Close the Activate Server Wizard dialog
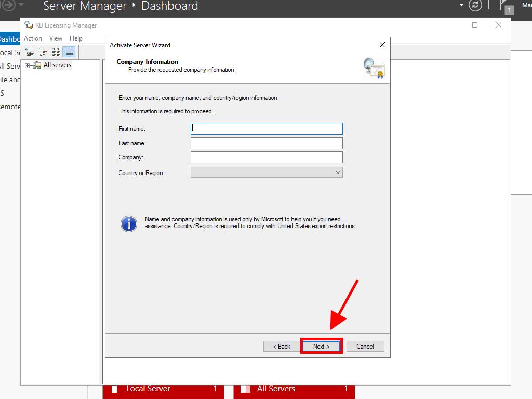532x399 pixels. point(382,45)
